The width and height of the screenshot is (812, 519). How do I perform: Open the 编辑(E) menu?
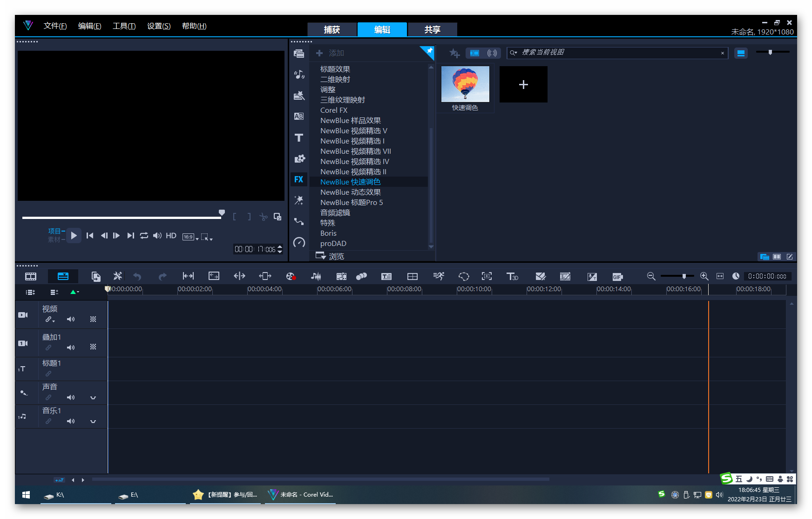(89, 26)
